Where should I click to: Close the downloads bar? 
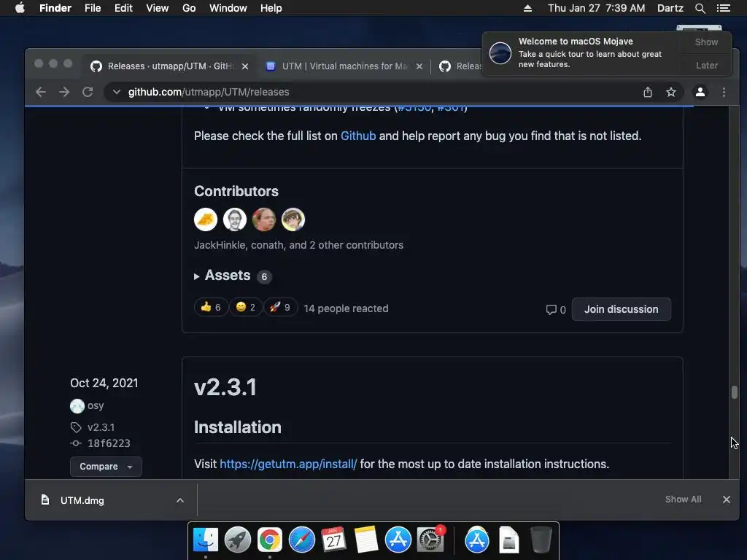[x=727, y=499]
